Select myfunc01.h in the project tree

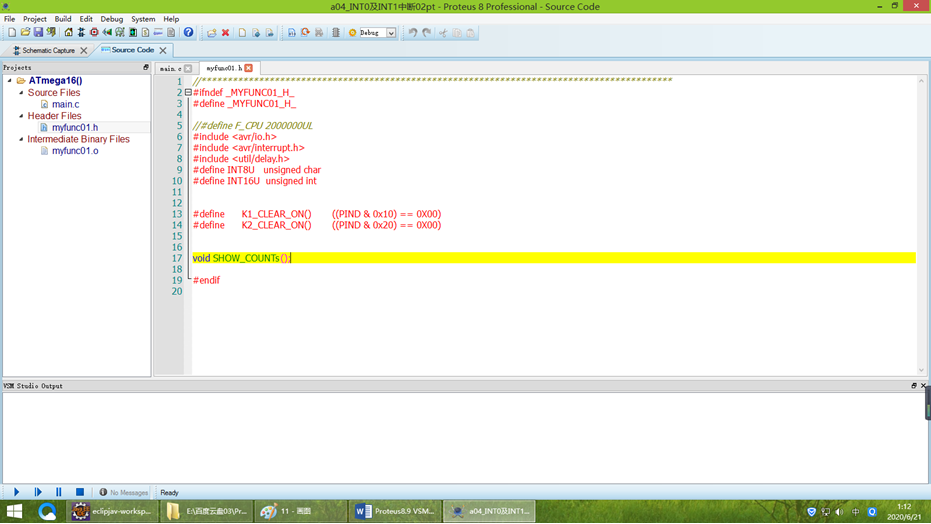tap(75, 127)
